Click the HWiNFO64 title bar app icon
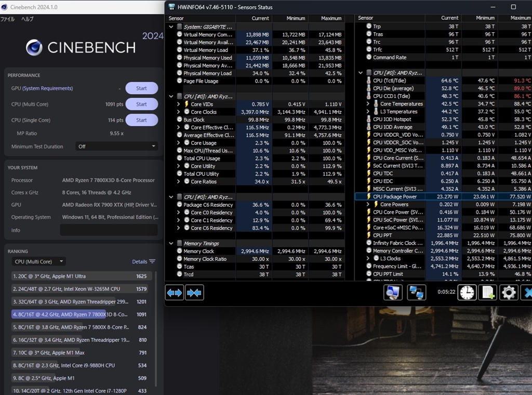 coord(171,7)
